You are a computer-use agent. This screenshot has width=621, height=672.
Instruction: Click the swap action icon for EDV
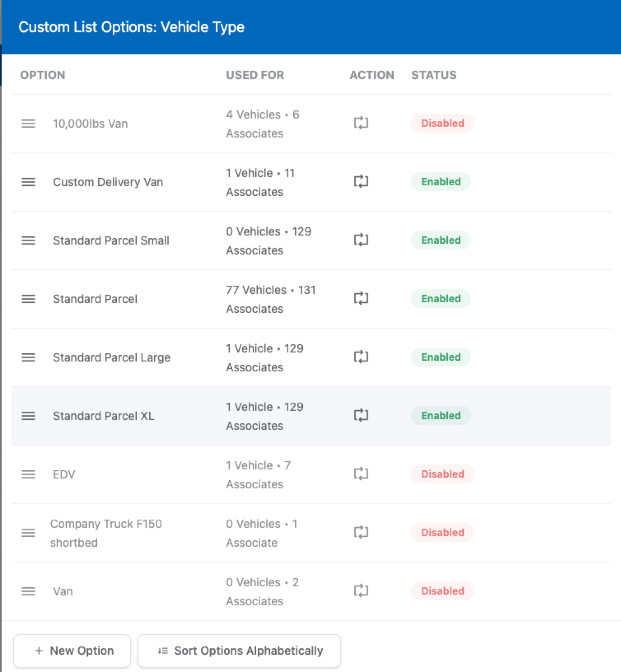coord(361,474)
